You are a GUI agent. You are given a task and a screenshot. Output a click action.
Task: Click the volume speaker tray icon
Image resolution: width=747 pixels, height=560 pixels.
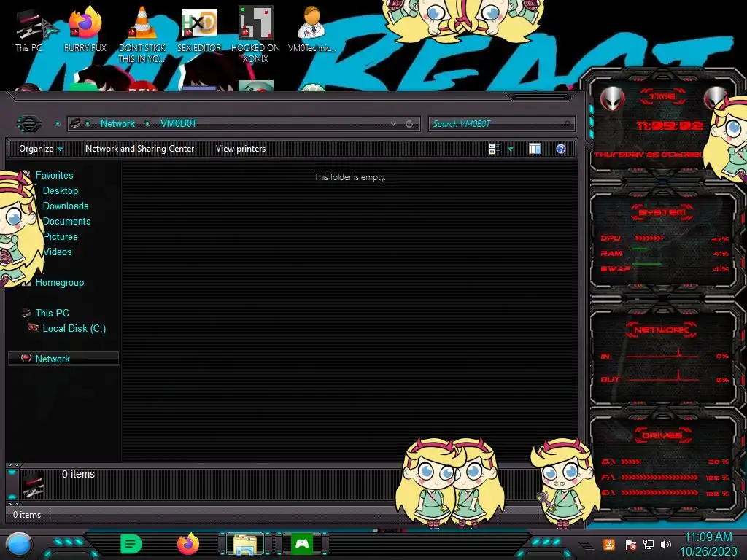tap(665, 544)
